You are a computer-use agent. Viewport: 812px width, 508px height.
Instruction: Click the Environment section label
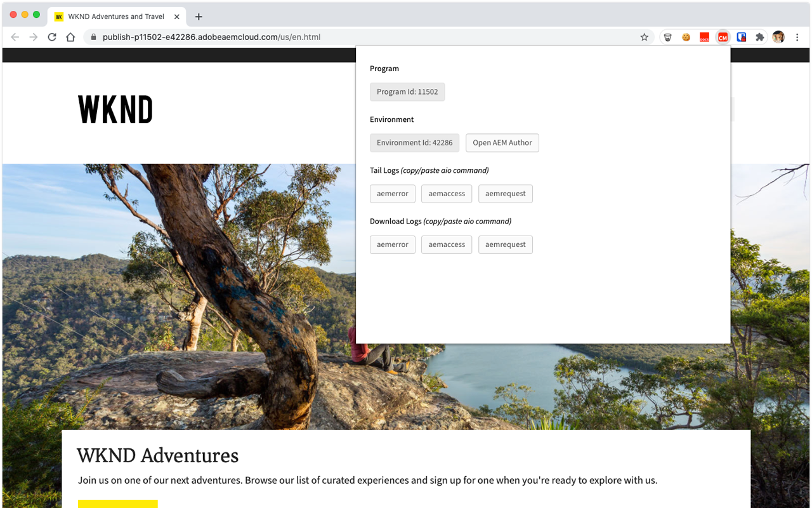[x=392, y=119]
